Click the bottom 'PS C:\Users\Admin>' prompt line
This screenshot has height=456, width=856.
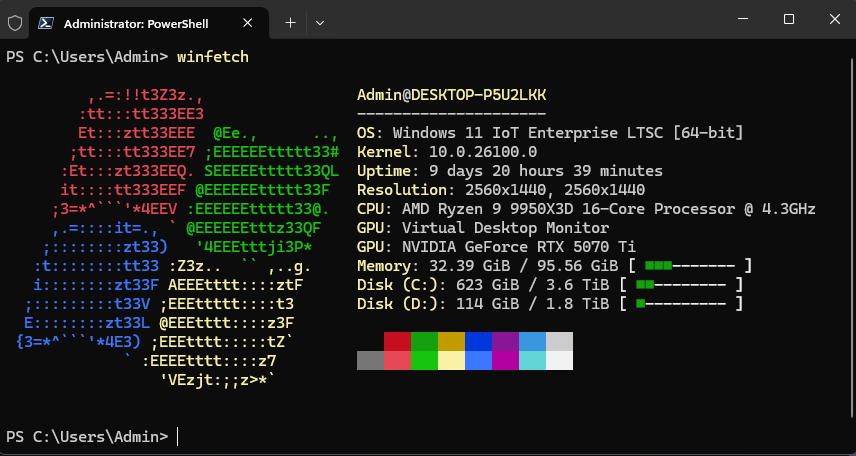pyautogui.click(x=87, y=437)
